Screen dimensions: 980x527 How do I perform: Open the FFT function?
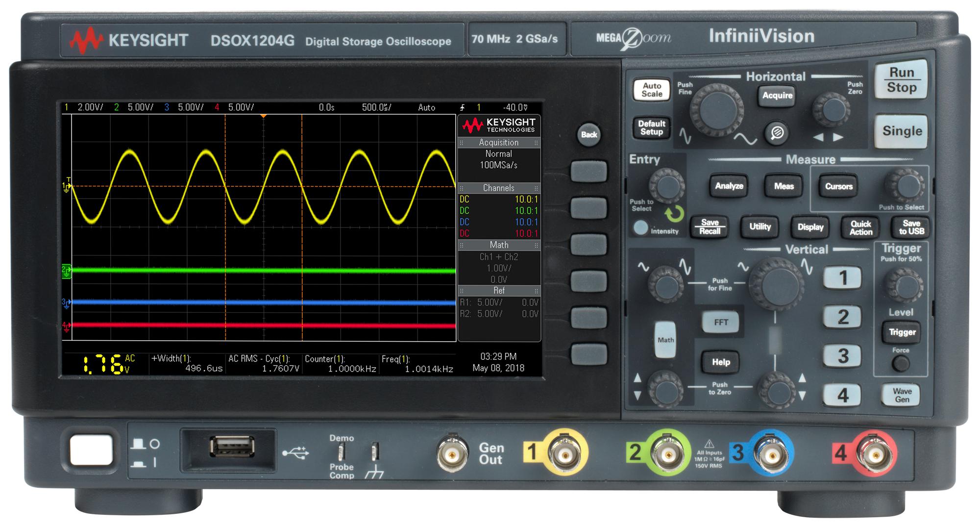point(721,322)
